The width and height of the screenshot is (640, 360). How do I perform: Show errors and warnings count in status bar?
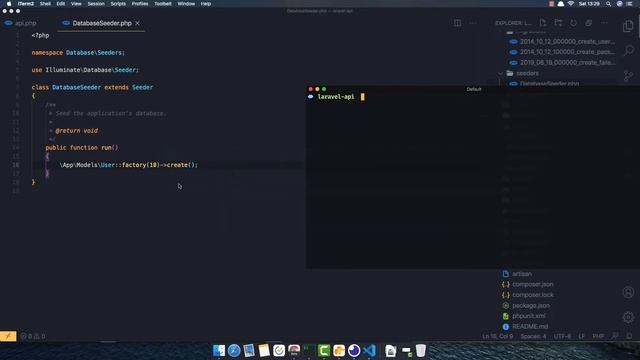coord(33,336)
